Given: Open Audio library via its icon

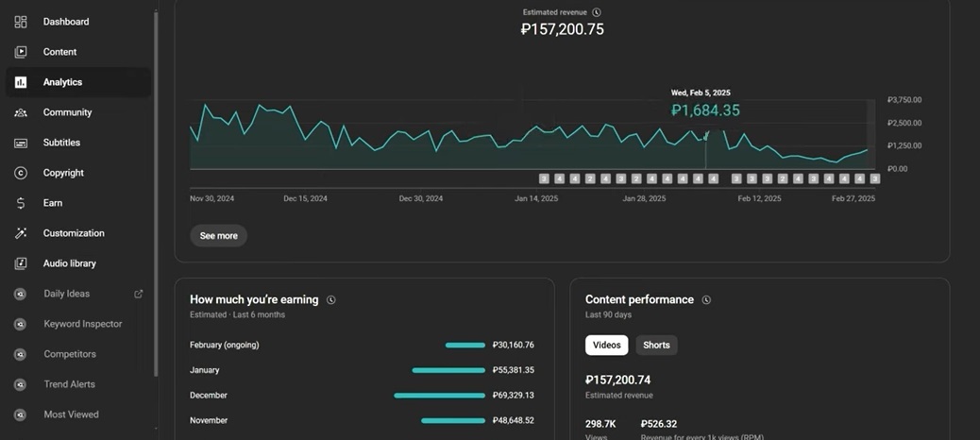Looking at the screenshot, I should (21, 263).
